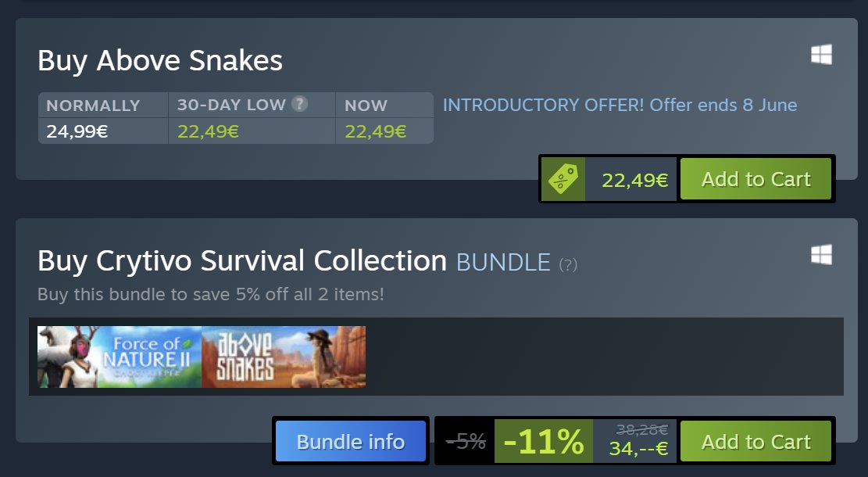Click the Buy Crytivo Survival Collection title

[242, 260]
